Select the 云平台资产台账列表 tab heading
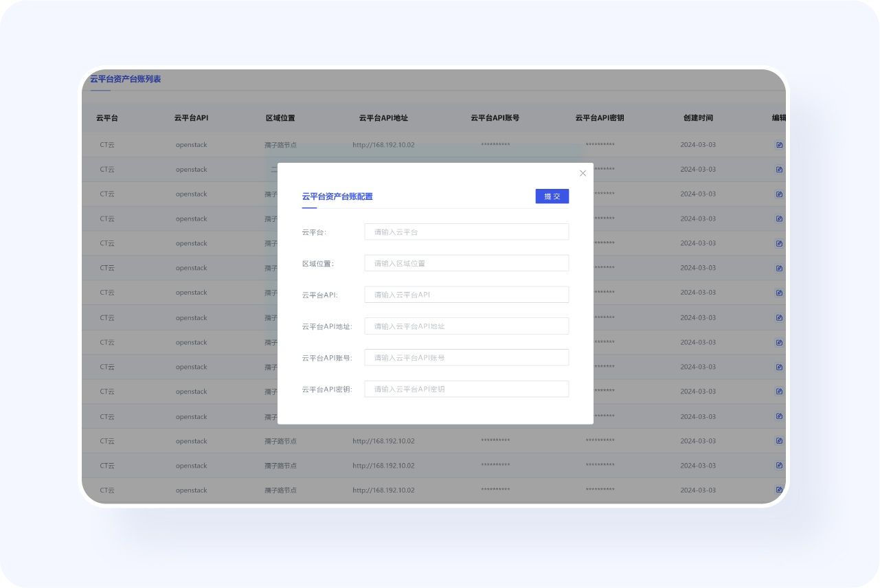This screenshot has width=880, height=588. pyautogui.click(x=125, y=79)
